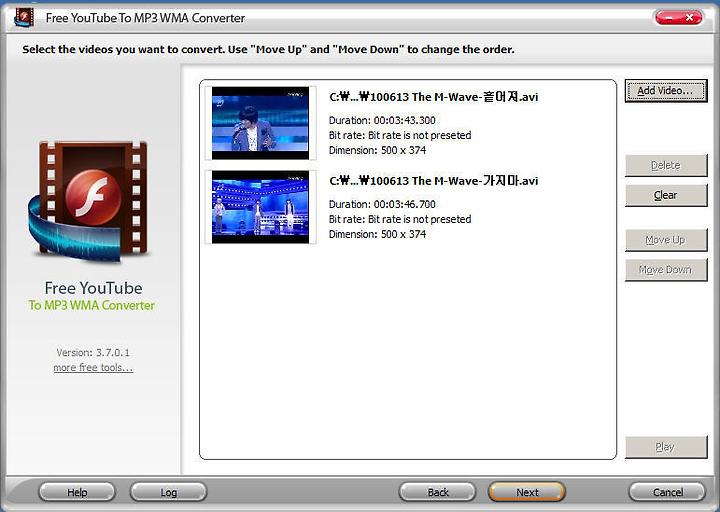The image size is (720, 512).
Task: Click the large Flash film strip logo
Action: (88, 201)
